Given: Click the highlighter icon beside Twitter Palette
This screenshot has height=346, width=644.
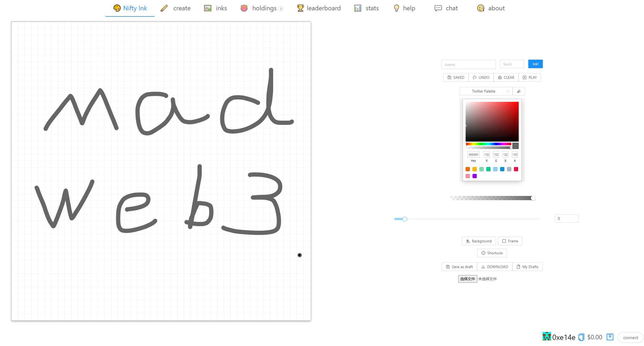Looking at the screenshot, I should click(518, 91).
